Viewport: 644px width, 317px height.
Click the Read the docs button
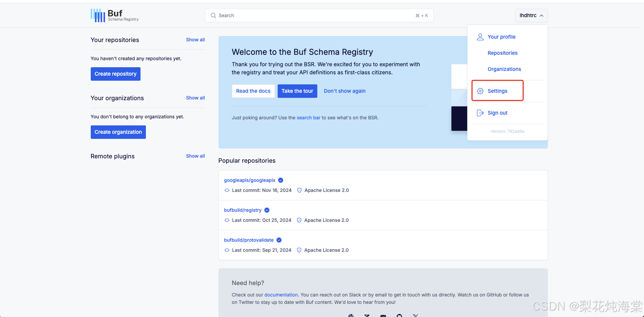[x=253, y=91]
